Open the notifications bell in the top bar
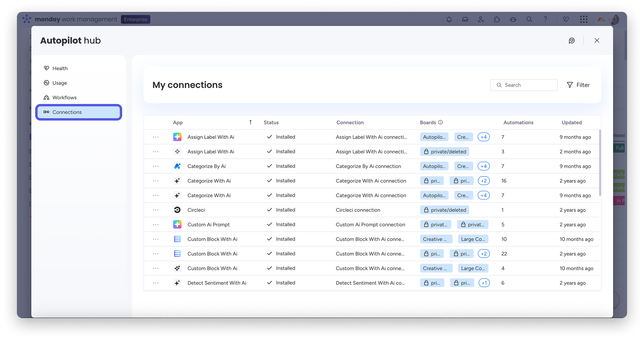The image size is (644, 340). [449, 19]
